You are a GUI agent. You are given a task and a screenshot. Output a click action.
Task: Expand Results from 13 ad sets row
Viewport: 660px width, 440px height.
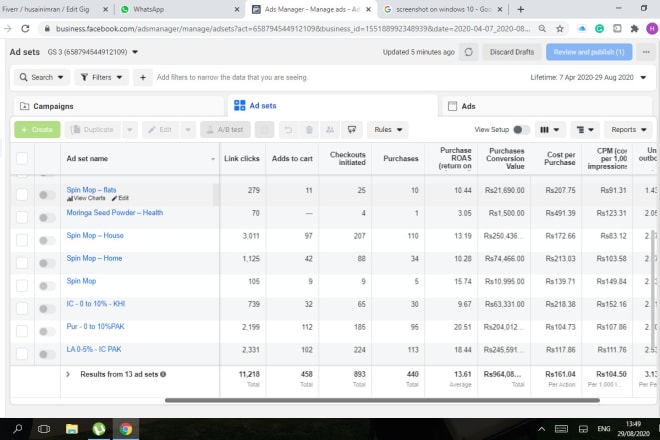pyautogui.click(x=68, y=374)
